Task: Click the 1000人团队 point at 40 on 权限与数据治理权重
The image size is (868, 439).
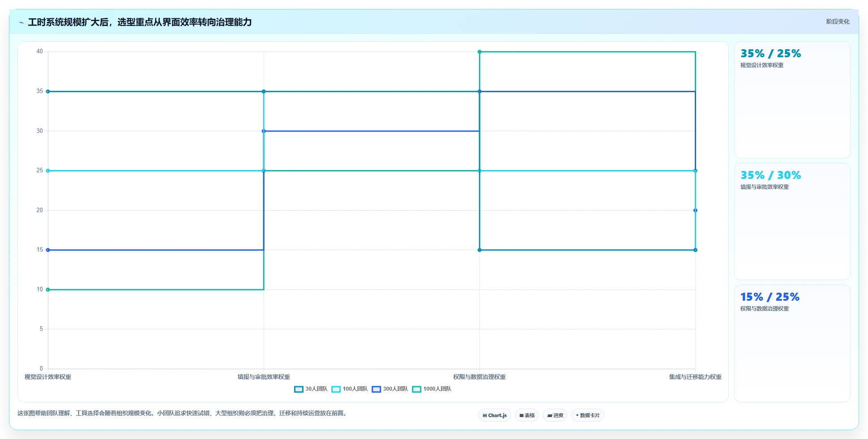Action: pyautogui.click(x=479, y=52)
